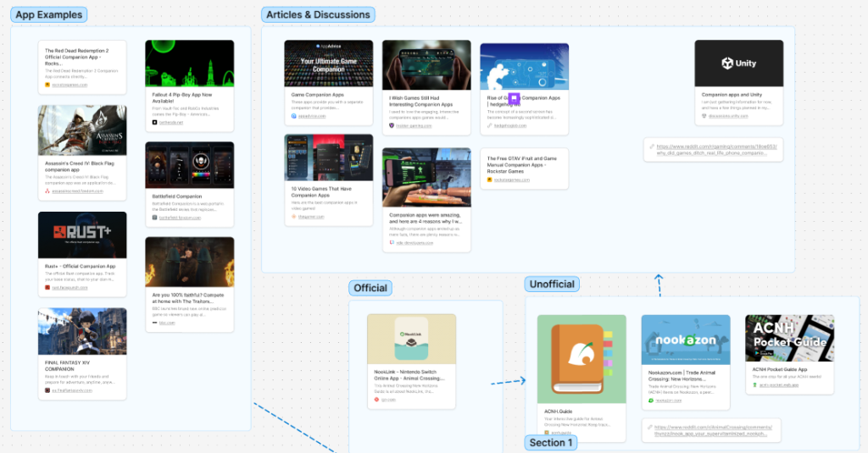Select the App Examples section label
The width and height of the screenshot is (868, 453).
point(49,14)
